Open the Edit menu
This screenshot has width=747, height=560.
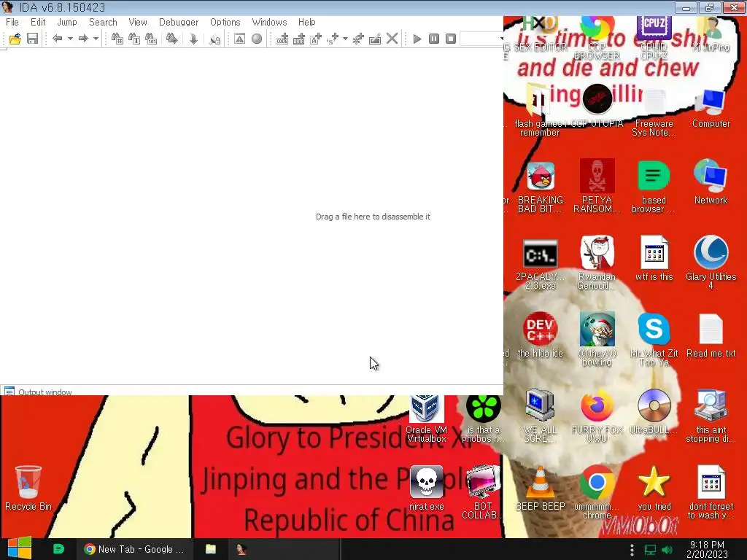point(38,23)
